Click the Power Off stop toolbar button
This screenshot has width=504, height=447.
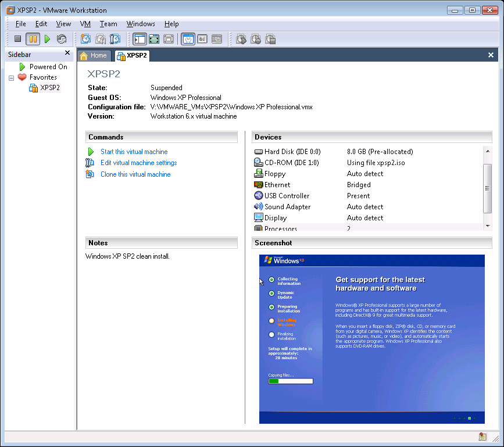pos(17,39)
